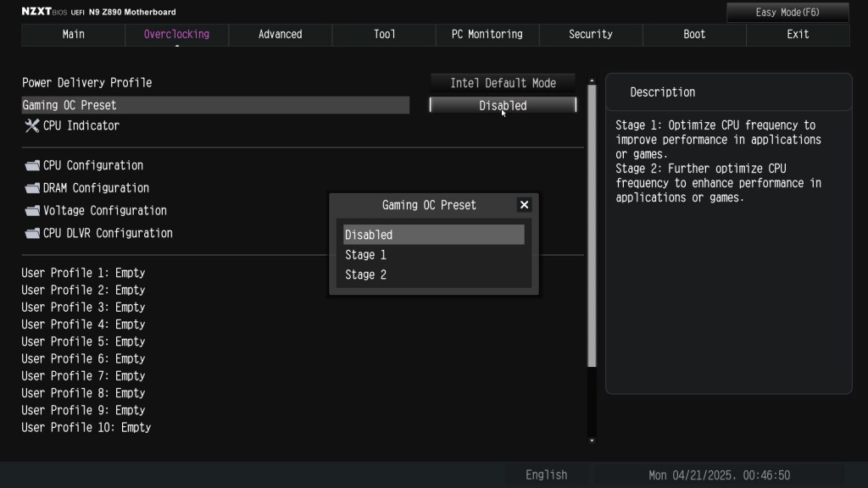Screen dimensions: 868x488
Task: Open the PC Monitoring tab
Action: pos(487,34)
